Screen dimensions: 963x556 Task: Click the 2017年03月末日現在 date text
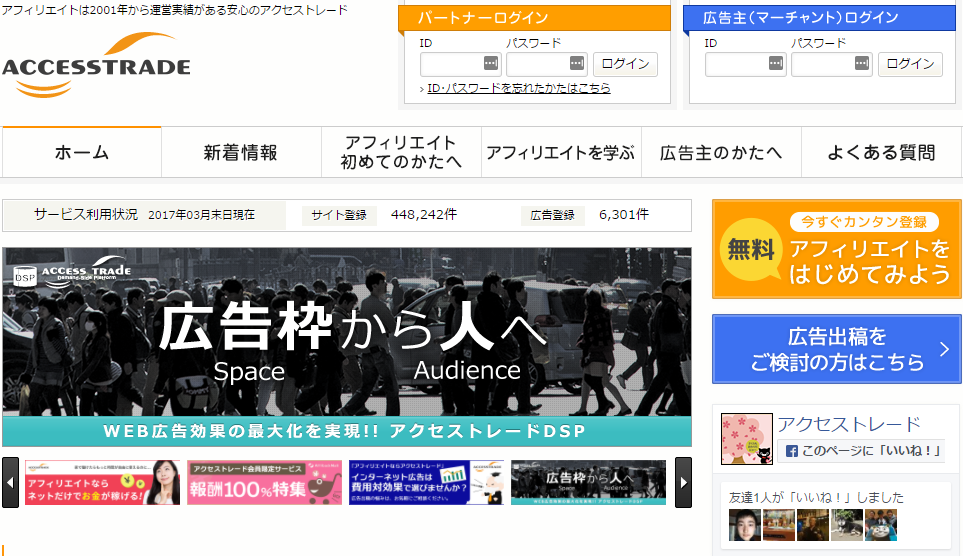(x=201, y=215)
